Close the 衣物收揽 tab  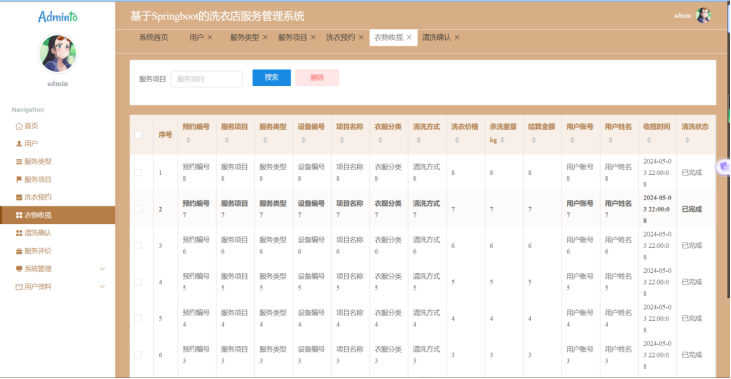pyautogui.click(x=409, y=37)
